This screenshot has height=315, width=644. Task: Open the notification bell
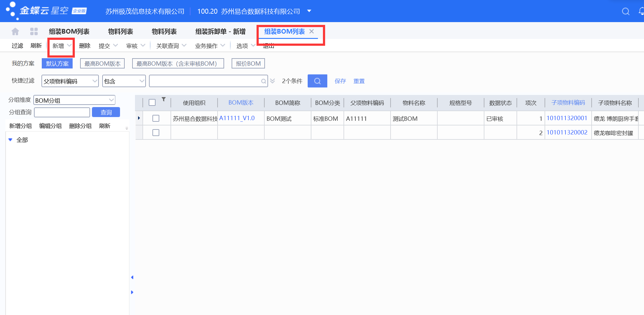pos(641,12)
